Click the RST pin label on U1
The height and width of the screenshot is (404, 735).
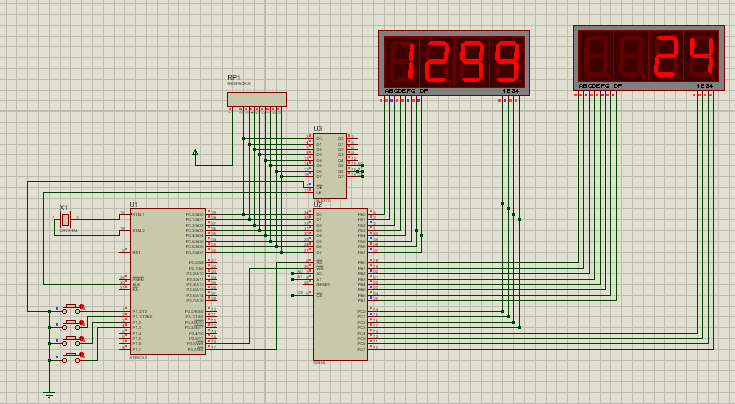pos(136,253)
